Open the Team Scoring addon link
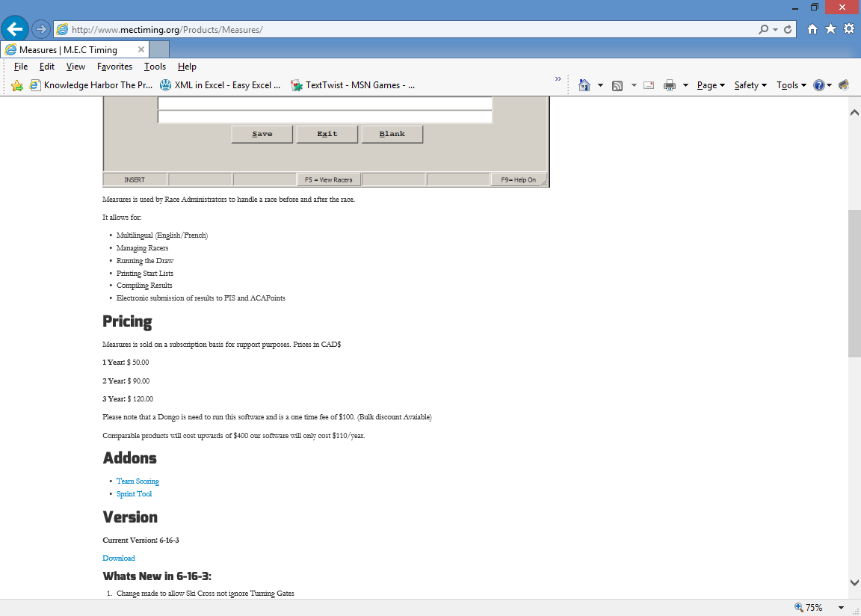The width and height of the screenshot is (861, 616). coord(138,481)
